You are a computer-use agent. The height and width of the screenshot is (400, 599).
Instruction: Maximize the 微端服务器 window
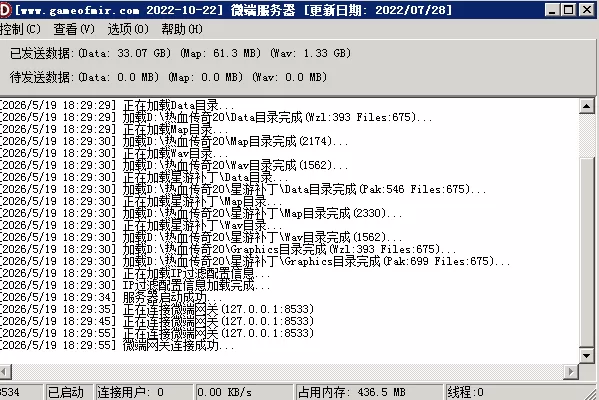coord(569,10)
